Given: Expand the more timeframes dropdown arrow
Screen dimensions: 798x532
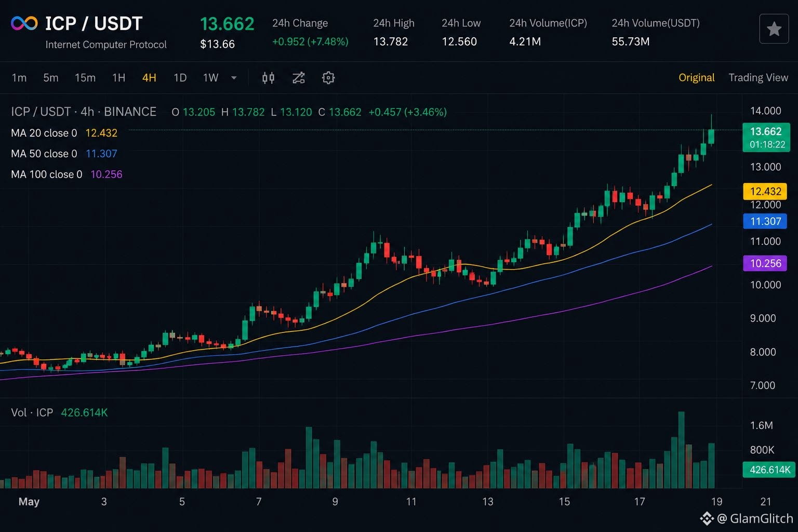Looking at the screenshot, I should (x=234, y=78).
